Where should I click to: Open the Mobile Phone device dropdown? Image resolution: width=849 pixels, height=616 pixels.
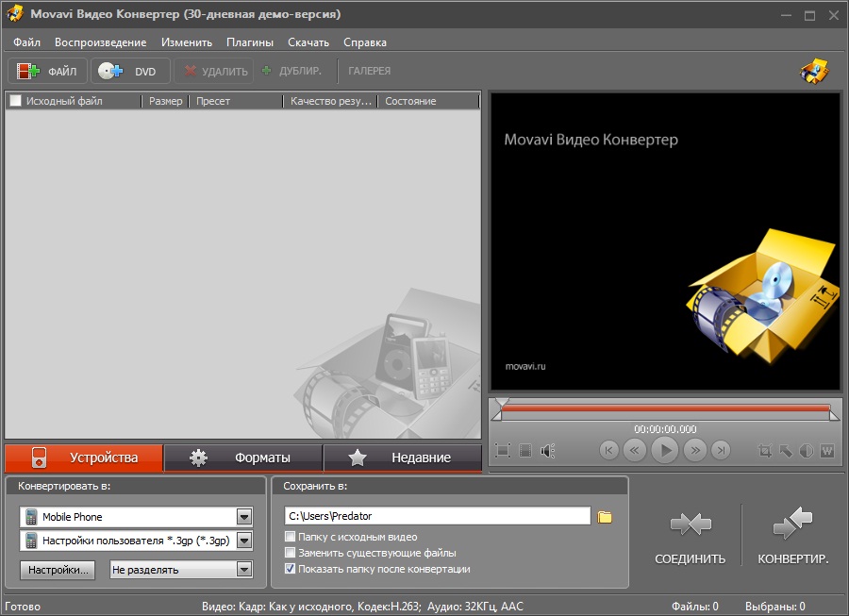(x=244, y=515)
